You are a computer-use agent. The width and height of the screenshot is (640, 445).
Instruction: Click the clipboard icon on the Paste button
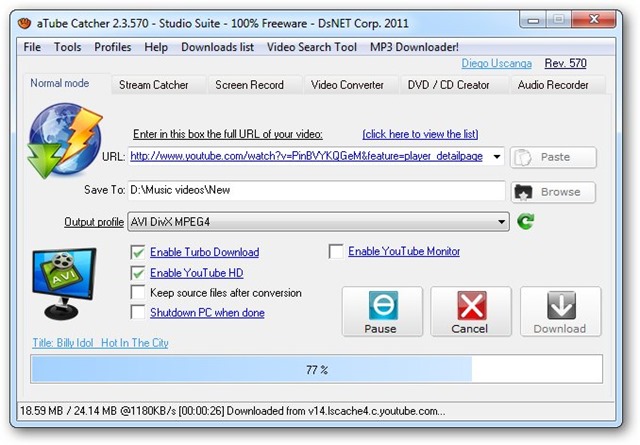point(523,157)
